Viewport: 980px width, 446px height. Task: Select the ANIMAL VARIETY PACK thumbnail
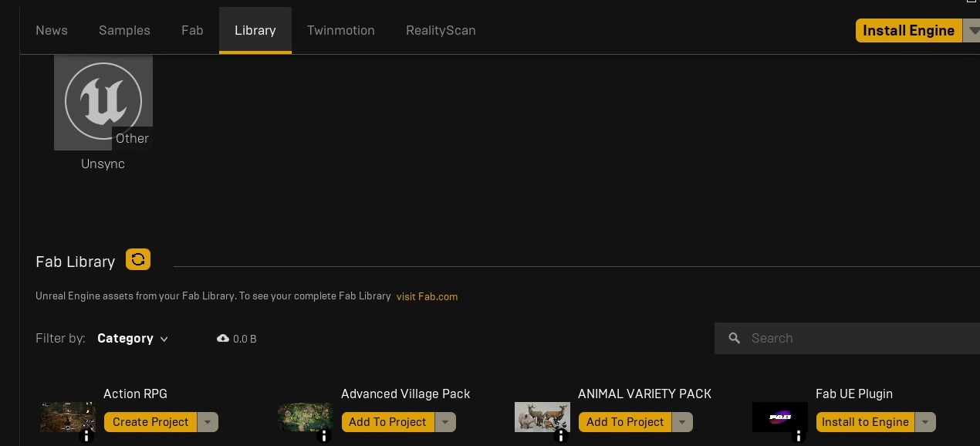pyautogui.click(x=542, y=417)
